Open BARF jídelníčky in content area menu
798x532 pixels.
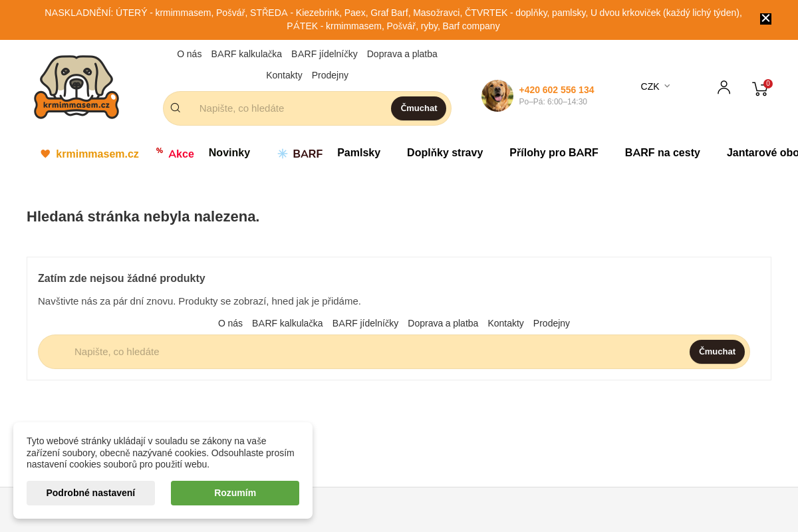[x=365, y=323]
